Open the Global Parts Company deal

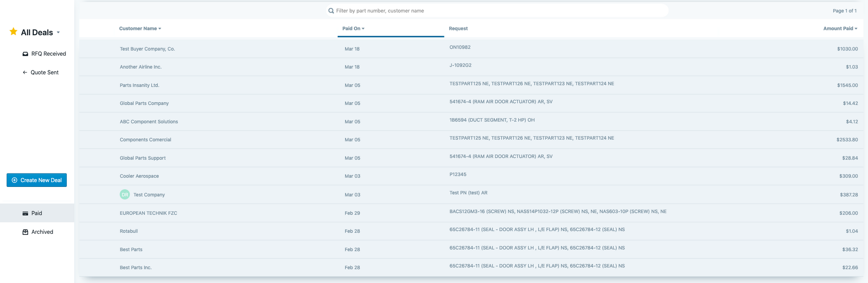point(144,103)
